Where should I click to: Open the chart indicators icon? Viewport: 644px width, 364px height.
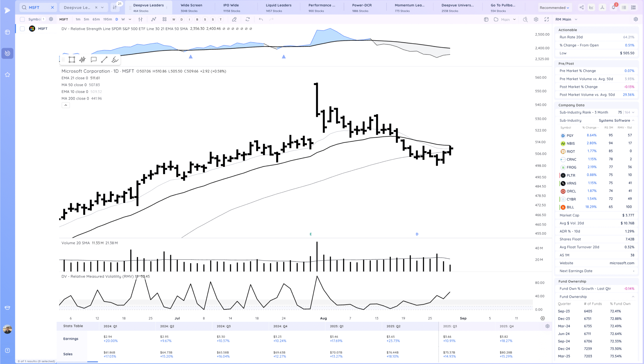(154, 19)
